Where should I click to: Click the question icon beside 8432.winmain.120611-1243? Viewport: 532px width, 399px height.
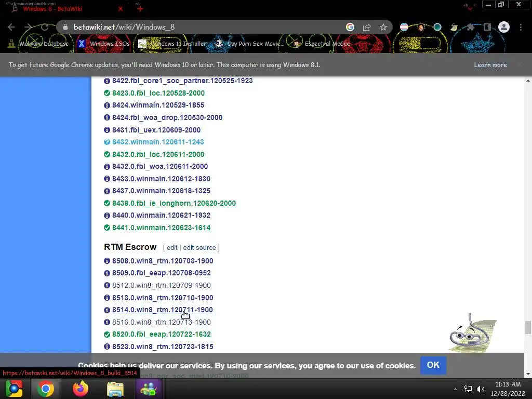tap(107, 142)
